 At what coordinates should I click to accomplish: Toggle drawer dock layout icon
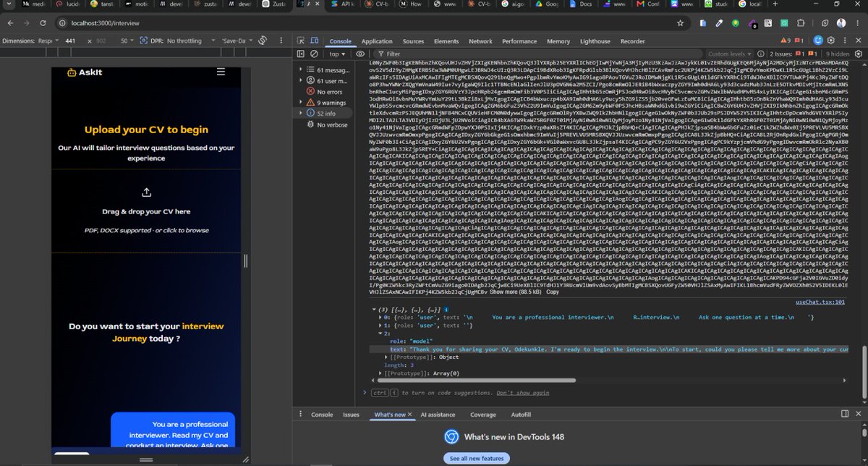pos(844,414)
